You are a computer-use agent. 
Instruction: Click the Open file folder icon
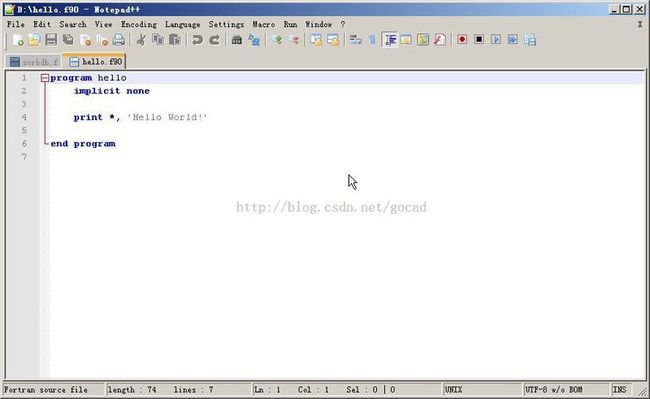(x=34, y=40)
